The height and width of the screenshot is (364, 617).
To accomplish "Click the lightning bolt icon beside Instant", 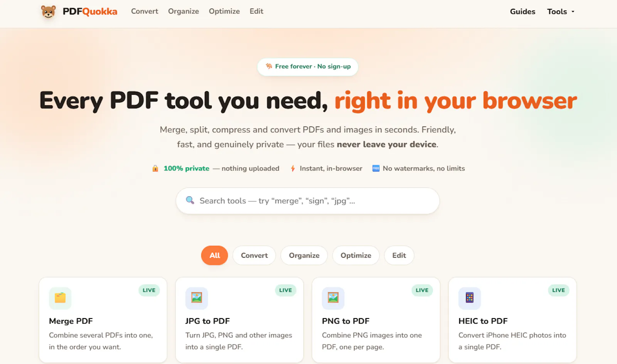I will tap(293, 169).
